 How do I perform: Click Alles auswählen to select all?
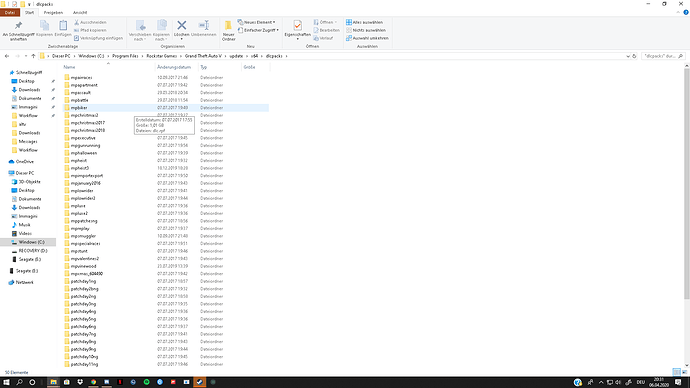[x=364, y=22]
